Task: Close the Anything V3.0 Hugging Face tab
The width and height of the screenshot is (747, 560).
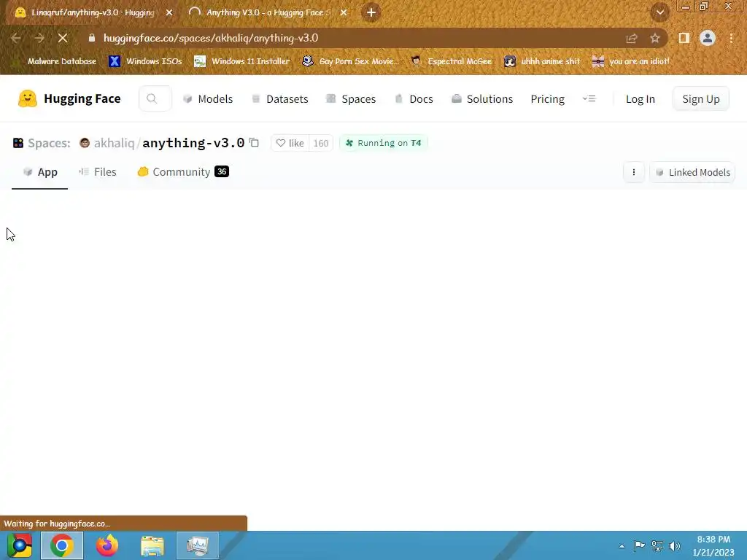Action: tap(344, 13)
